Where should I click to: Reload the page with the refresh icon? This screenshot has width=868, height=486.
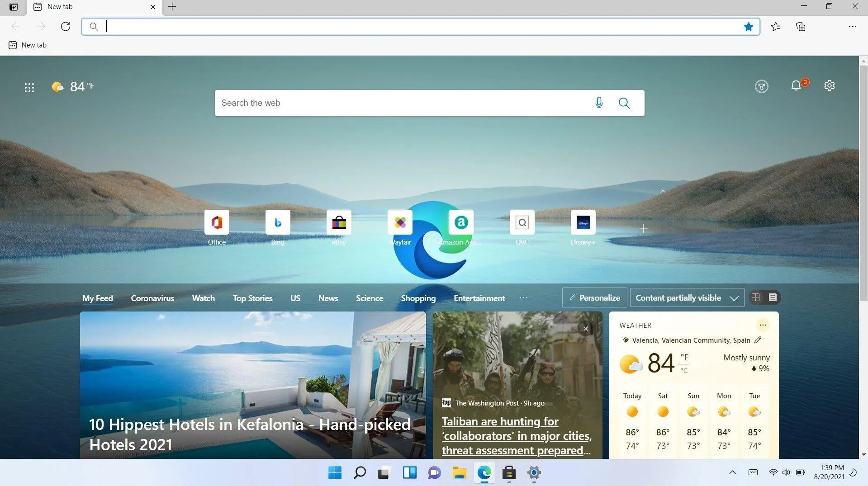(x=66, y=26)
